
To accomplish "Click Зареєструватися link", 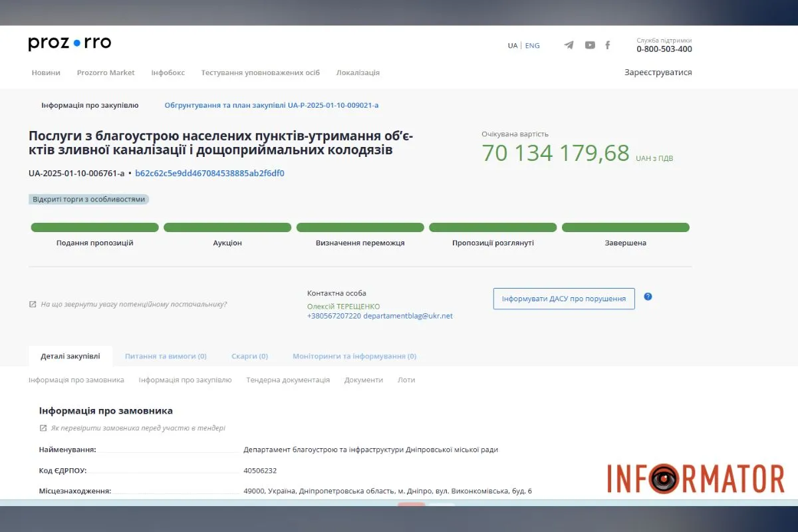I will pos(658,72).
